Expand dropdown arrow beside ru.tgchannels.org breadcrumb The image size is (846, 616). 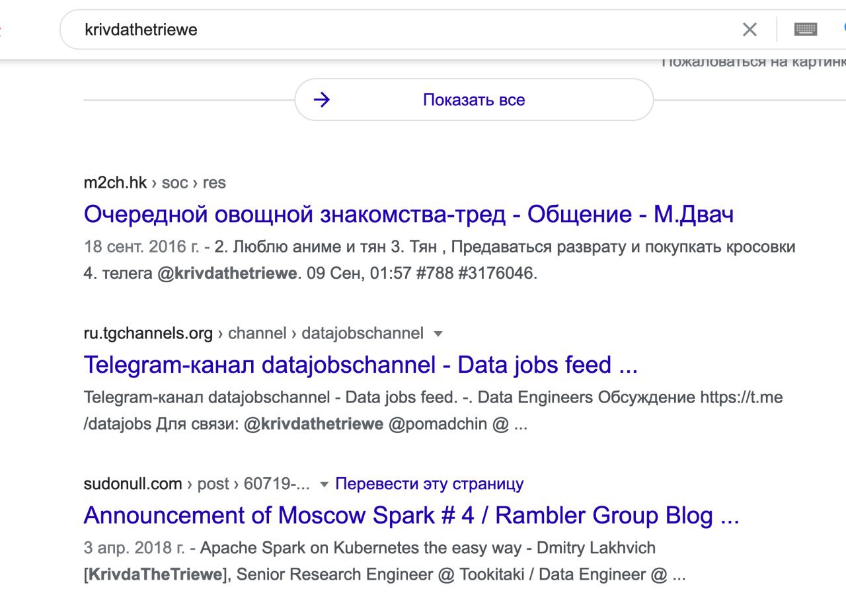pyautogui.click(x=437, y=334)
